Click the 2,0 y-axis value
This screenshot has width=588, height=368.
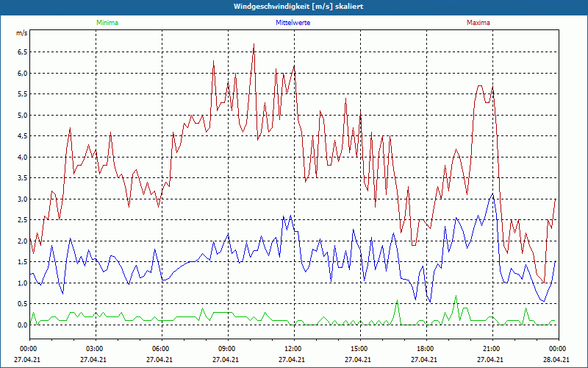click(23, 241)
